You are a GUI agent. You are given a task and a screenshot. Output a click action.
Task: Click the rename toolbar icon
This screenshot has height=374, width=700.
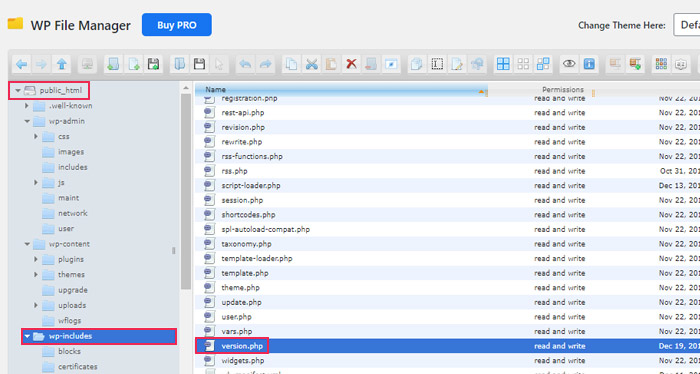[437, 64]
